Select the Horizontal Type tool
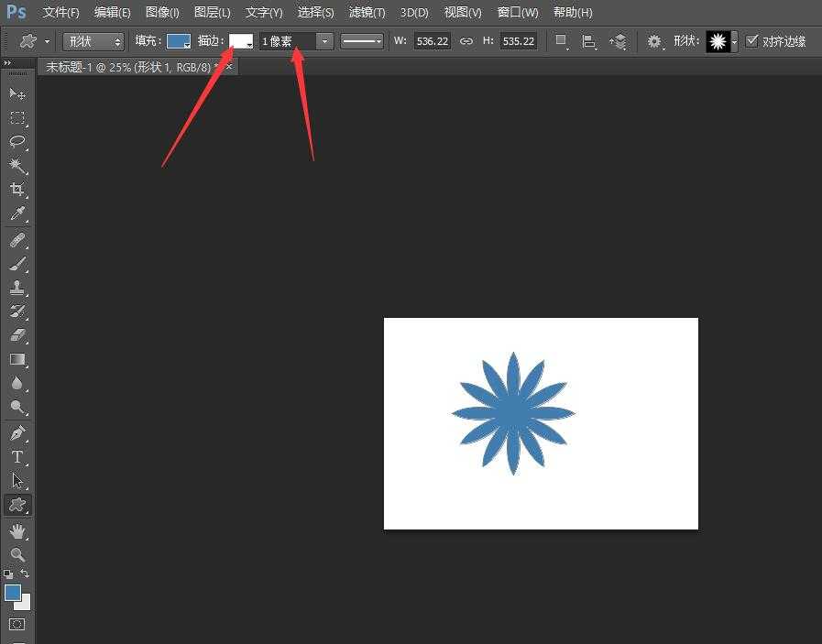The width and height of the screenshot is (822, 644). 17,456
